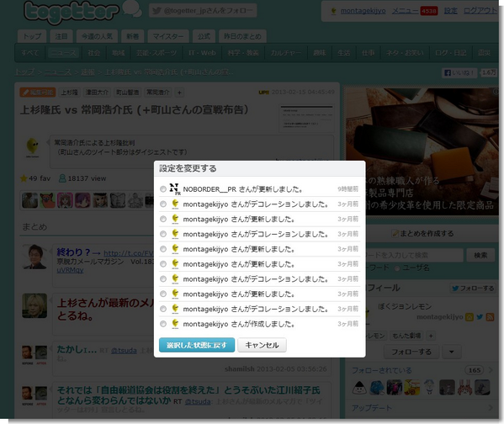Click the plus icon after 常岡浩介 tag
Image resolution: width=504 pixels, height=424 pixels.
[x=179, y=93]
